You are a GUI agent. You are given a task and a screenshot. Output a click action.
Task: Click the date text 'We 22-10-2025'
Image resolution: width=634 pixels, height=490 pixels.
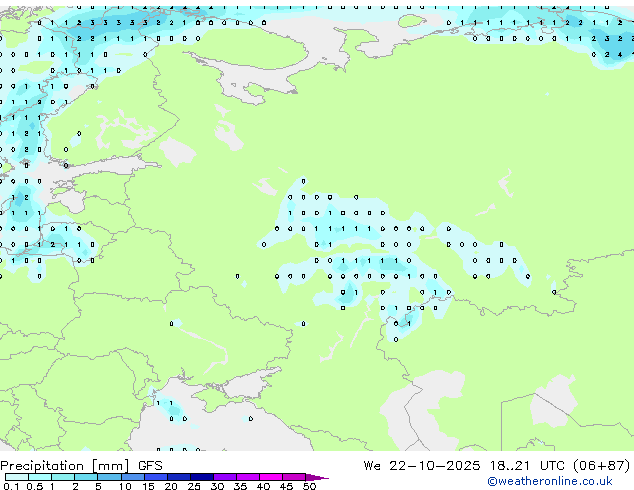(x=422, y=466)
